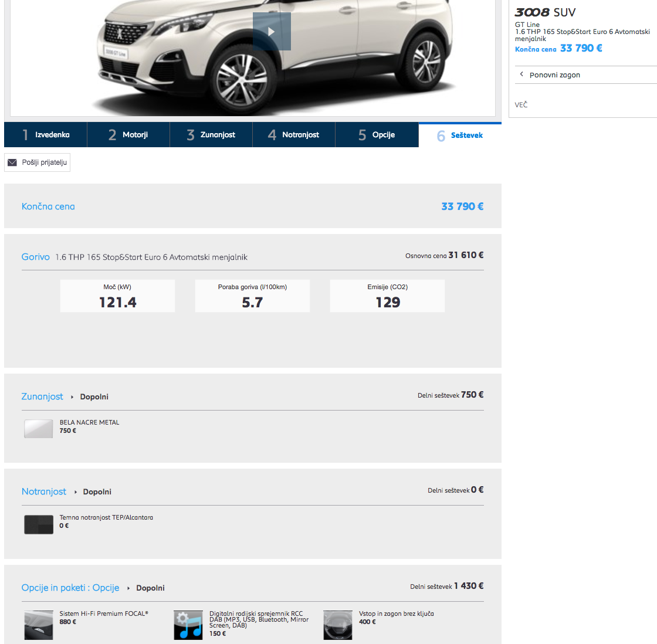Select the Seštevek summary tab
This screenshot has height=644, width=657.
pyautogui.click(x=460, y=135)
